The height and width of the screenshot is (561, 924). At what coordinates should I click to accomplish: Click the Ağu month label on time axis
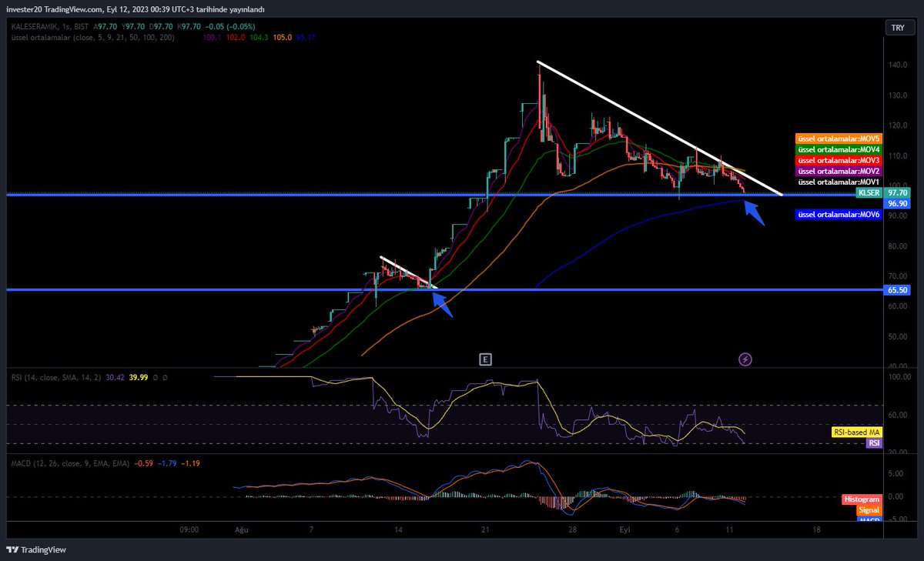pyautogui.click(x=243, y=530)
